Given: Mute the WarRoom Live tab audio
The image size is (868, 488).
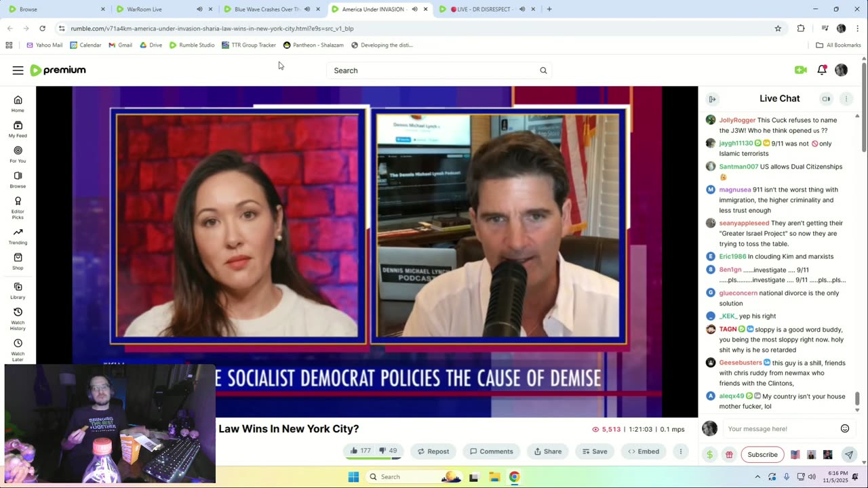Looking at the screenshot, I should tap(199, 9).
